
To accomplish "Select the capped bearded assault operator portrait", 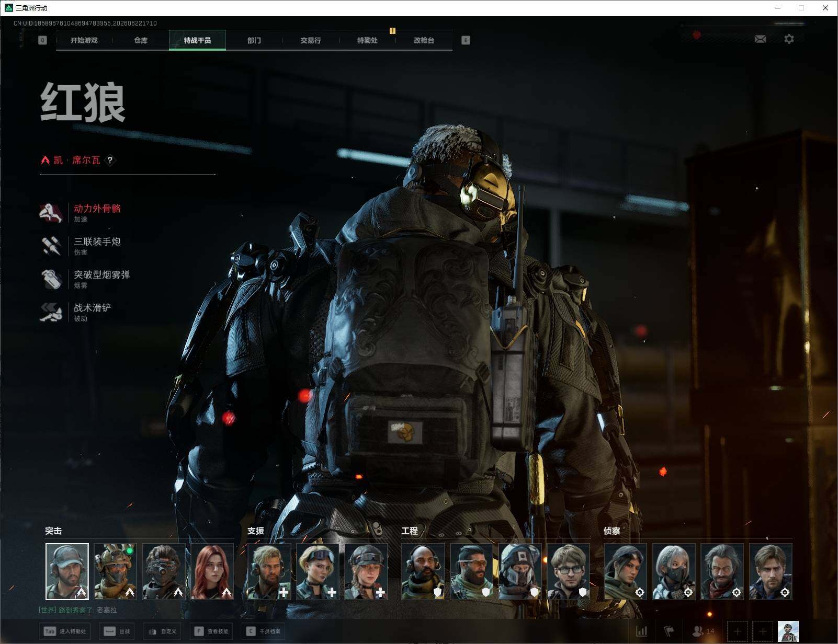I will coord(67,571).
